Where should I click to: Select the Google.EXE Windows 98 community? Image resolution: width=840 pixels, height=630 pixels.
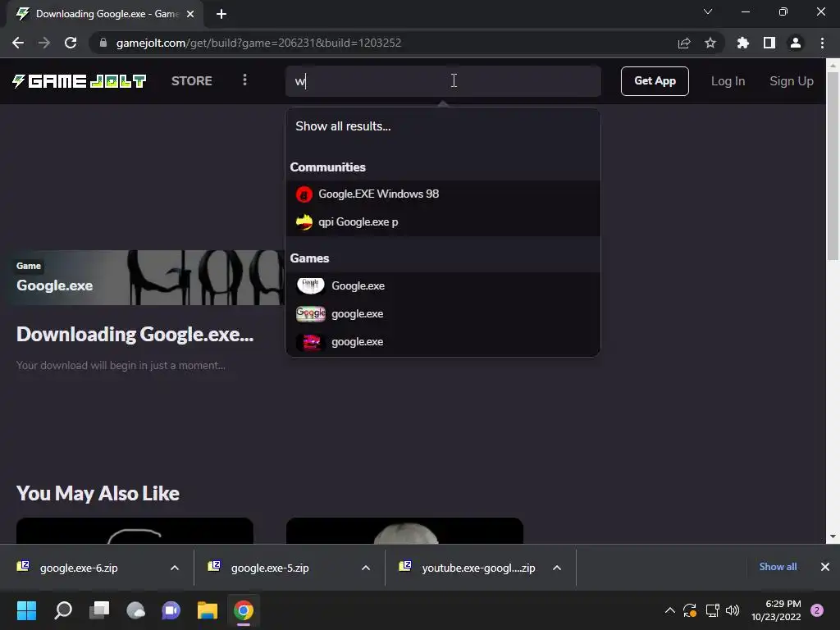point(443,194)
